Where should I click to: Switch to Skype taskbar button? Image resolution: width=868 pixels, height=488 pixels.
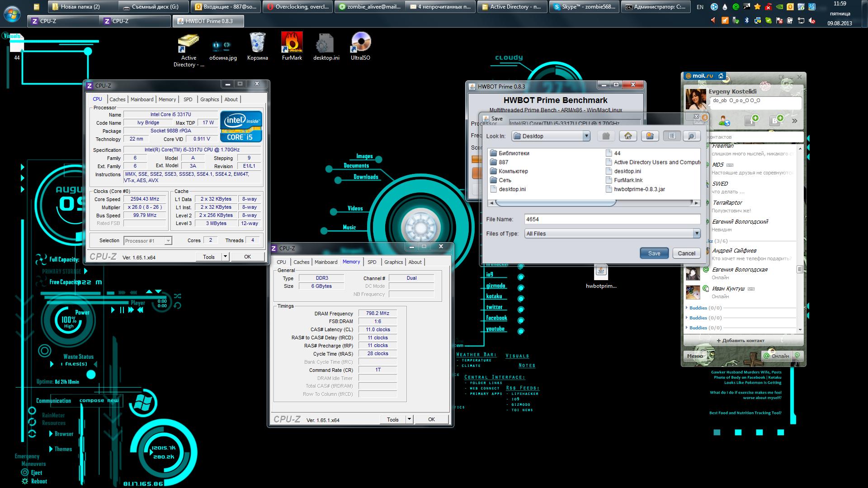(x=584, y=7)
